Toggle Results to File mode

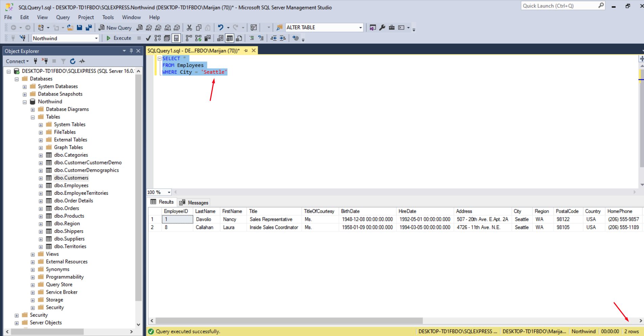pos(239,38)
